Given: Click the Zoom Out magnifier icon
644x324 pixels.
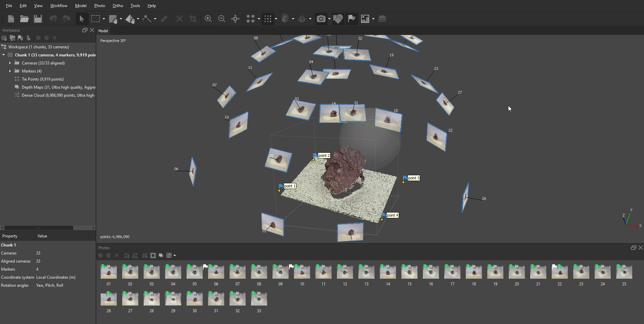Looking at the screenshot, I should 221,19.
